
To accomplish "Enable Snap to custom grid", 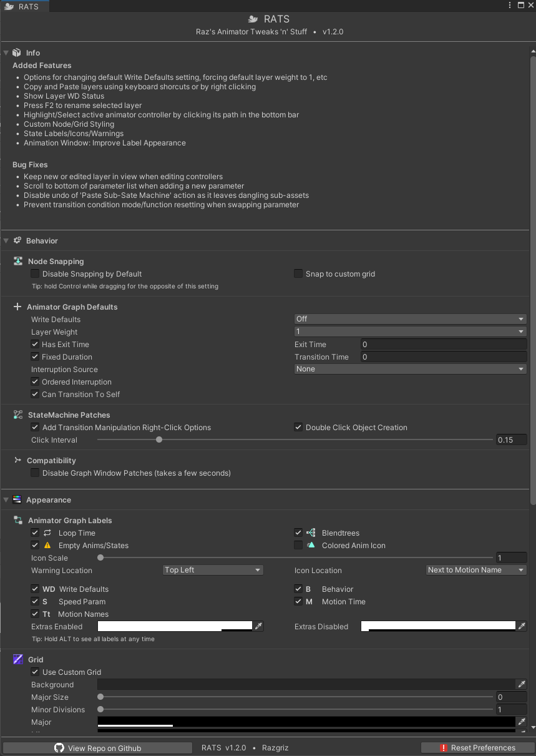I will [x=298, y=273].
